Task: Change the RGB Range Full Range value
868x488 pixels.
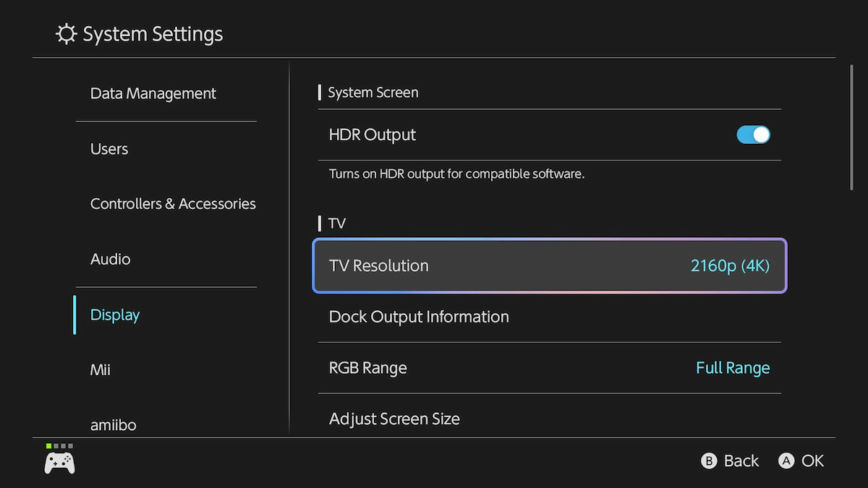Action: (732, 368)
